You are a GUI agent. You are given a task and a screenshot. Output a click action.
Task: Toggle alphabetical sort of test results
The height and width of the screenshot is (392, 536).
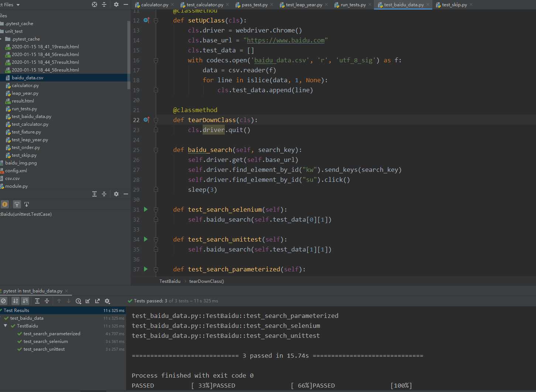[x=16, y=301]
